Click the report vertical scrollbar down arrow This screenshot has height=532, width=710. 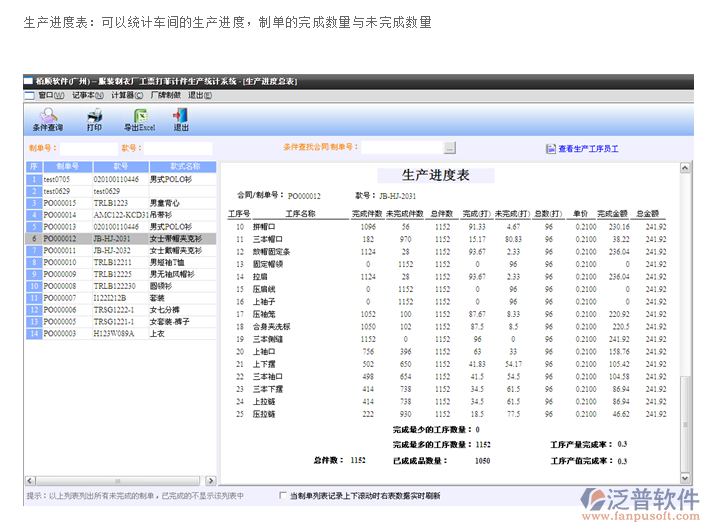tap(685, 476)
